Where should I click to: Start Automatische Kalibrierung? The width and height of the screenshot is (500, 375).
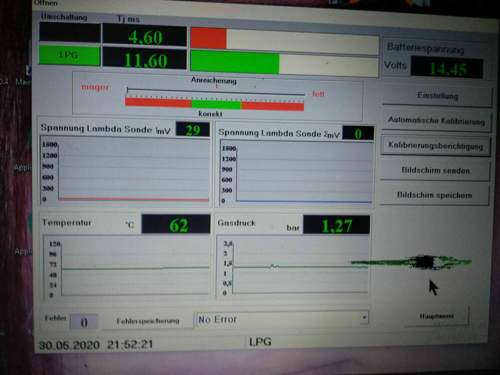tap(436, 120)
